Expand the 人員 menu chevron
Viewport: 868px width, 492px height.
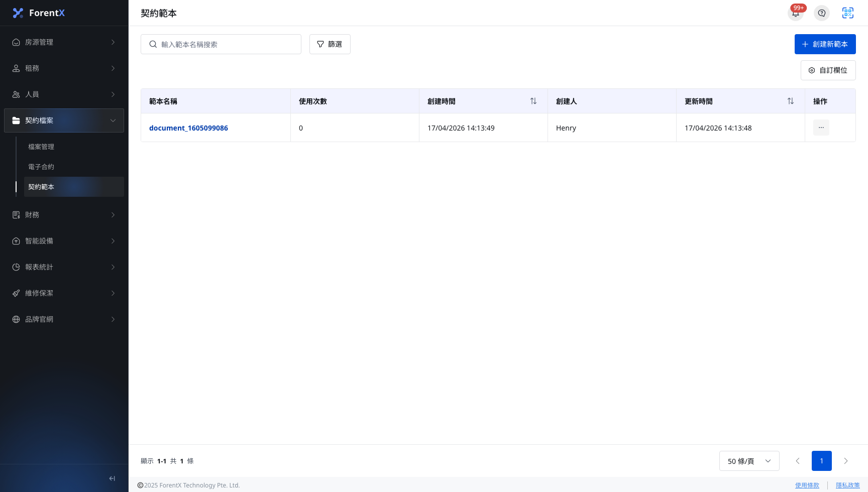113,94
